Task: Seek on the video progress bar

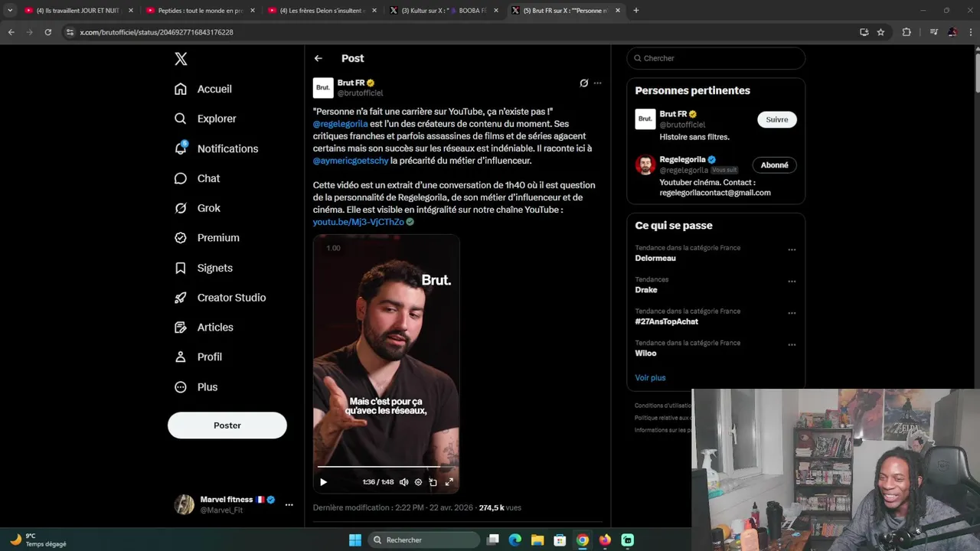Action: pyautogui.click(x=386, y=466)
